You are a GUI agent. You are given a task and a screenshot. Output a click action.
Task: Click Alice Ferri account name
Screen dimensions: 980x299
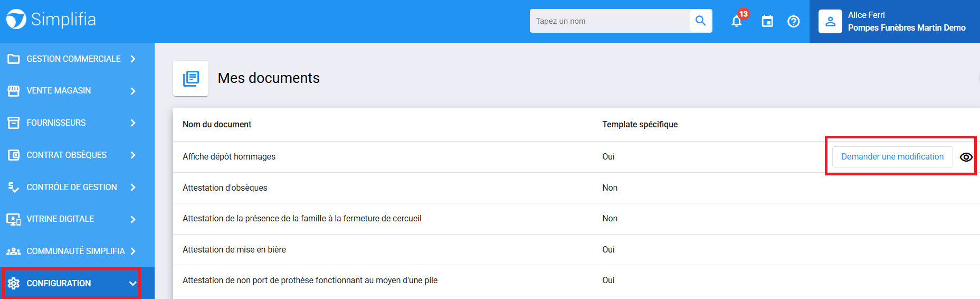[x=866, y=15]
